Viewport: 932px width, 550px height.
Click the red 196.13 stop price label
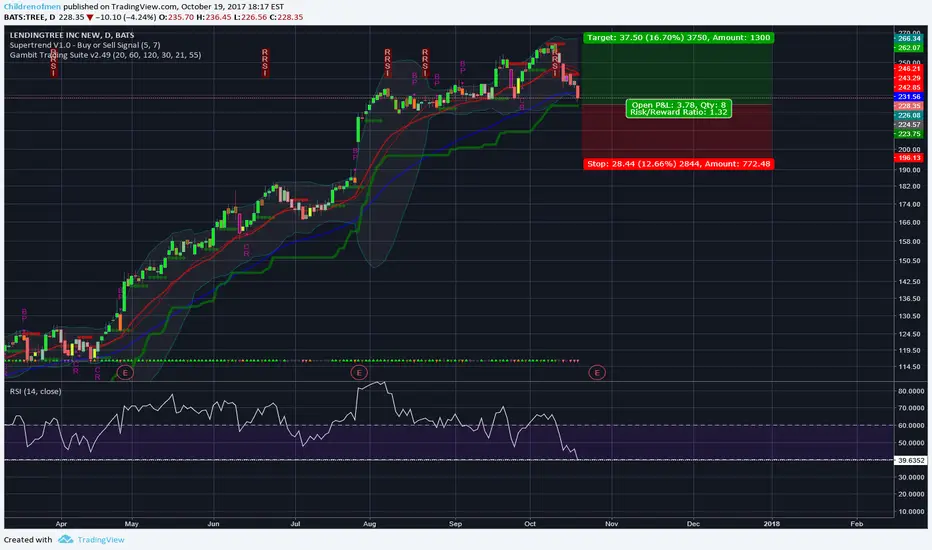(909, 158)
